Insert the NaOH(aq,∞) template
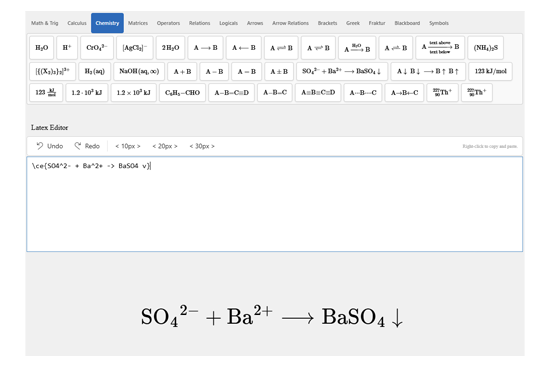550x380 pixels. tap(139, 72)
